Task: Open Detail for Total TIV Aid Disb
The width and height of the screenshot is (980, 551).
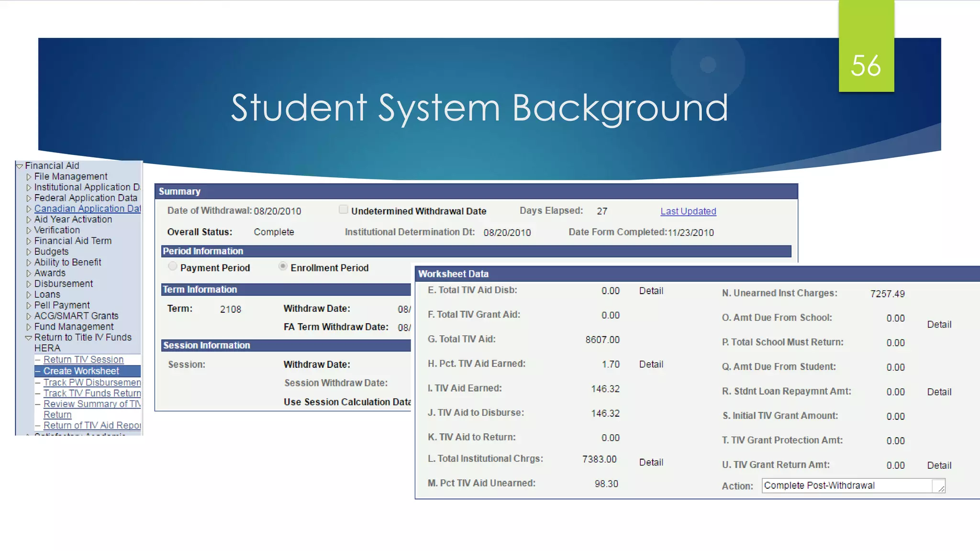Action: [x=651, y=291]
